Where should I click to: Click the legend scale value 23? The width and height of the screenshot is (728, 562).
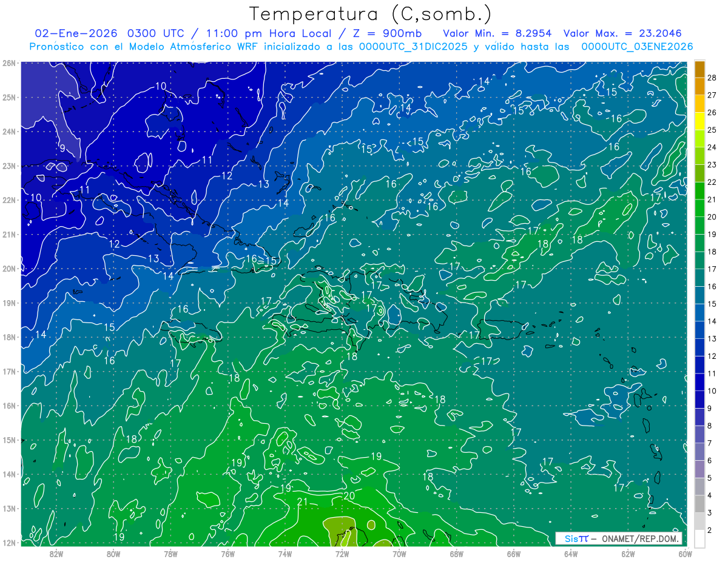pos(712,164)
